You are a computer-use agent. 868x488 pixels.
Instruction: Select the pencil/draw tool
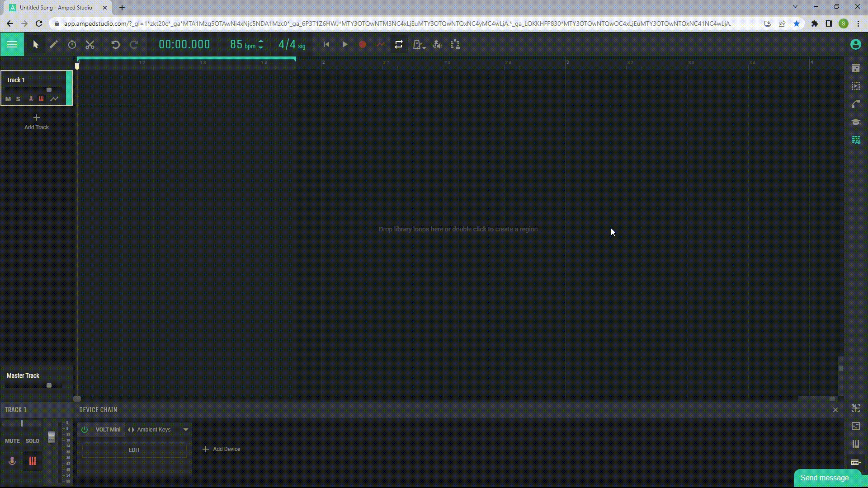[53, 44]
